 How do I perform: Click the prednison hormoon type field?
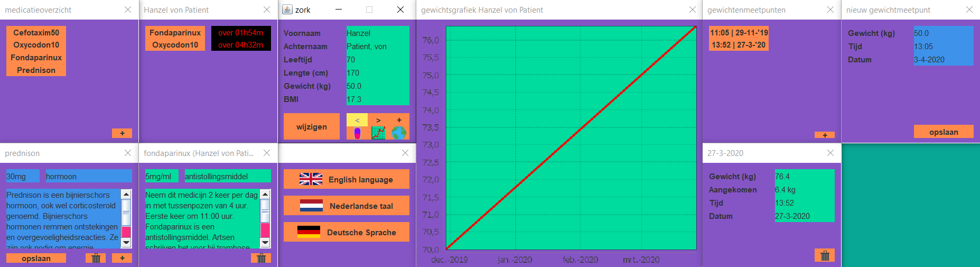coord(89,176)
